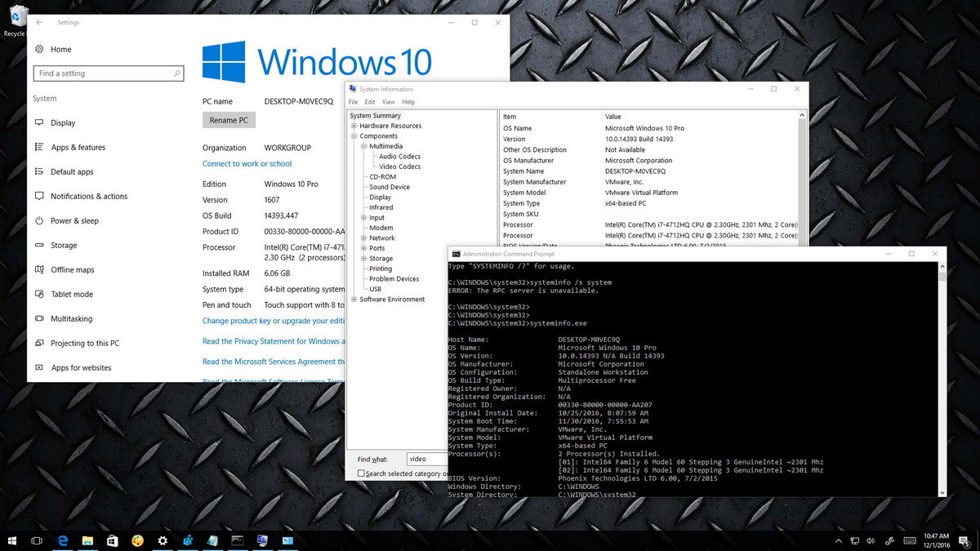Viewport: 980px width, 551px height.
Task: Open Microsoft Services Agreement link
Action: click(x=274, y=362)
